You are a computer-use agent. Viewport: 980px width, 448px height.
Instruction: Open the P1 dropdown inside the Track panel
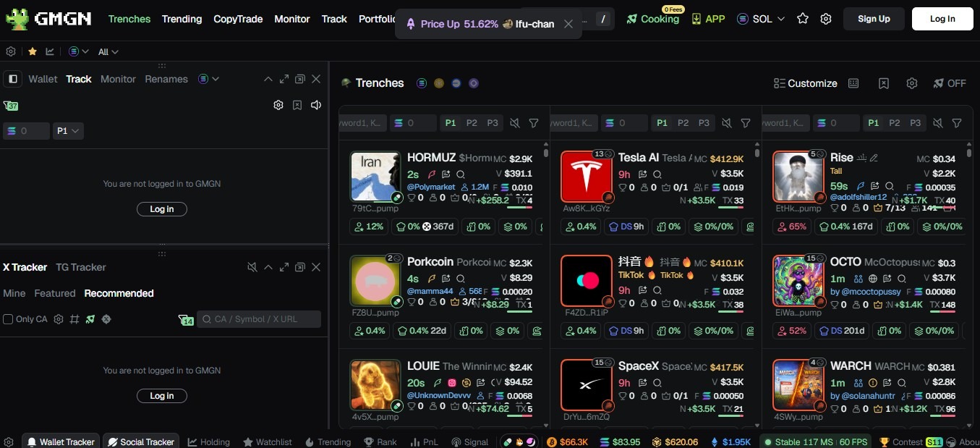pyautogui.click(x=68, y=131)
